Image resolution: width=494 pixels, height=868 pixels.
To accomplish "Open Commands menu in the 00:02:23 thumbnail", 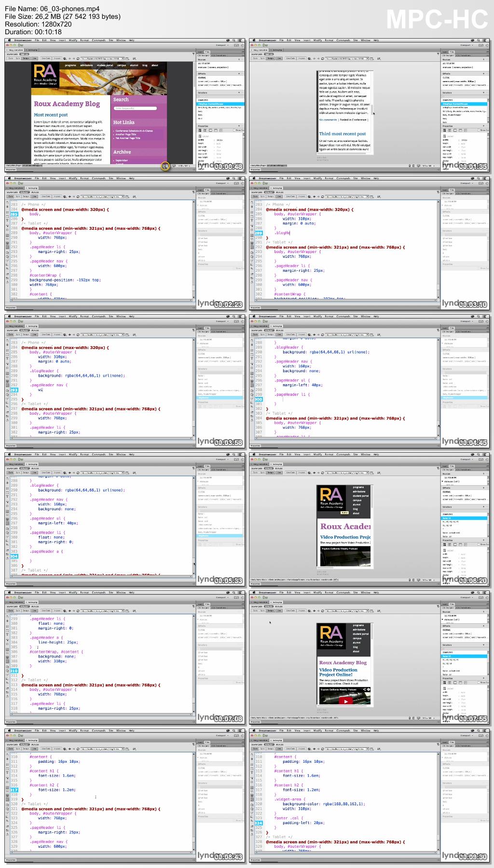I will pyautogui.click(x=98, y=178).
